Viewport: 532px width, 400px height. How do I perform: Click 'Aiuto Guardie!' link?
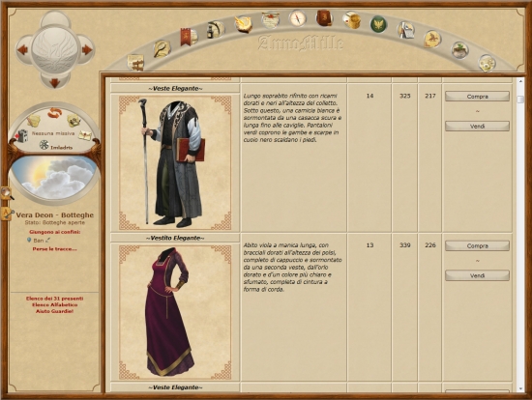pos(54,311)
